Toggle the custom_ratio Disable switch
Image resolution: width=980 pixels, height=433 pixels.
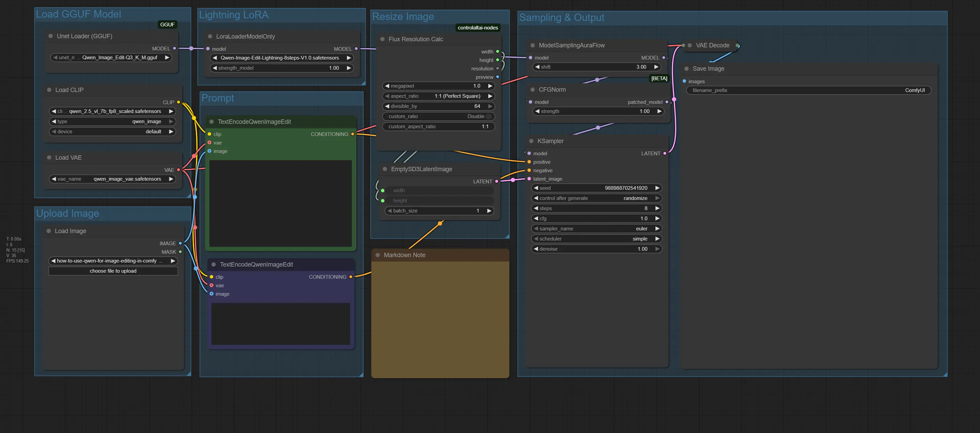pyautogui.click(x=438, y=116)
